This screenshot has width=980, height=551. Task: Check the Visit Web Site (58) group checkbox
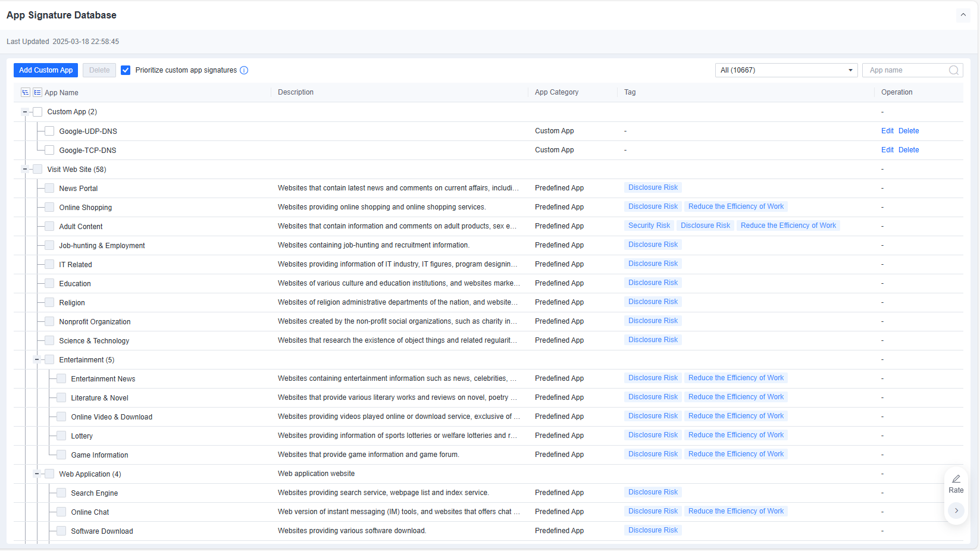tap(37, 169)
